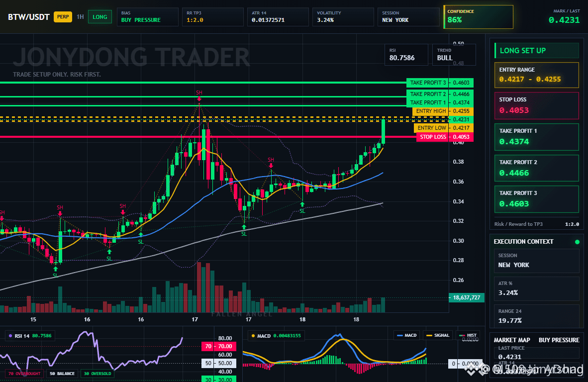The height and width of the screenshot is (382, 588).
Task: Open the TAKE PROFIT 2 0.4466 side card
Action: [x=537, y=168]
